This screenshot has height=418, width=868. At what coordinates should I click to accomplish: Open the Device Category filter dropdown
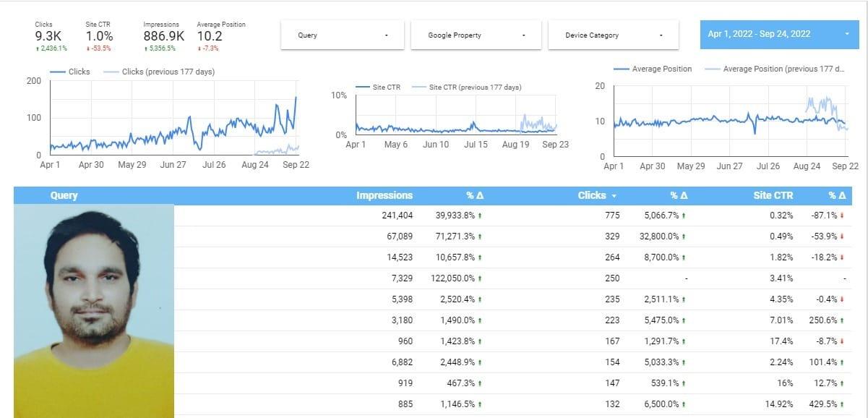[613, 35]
